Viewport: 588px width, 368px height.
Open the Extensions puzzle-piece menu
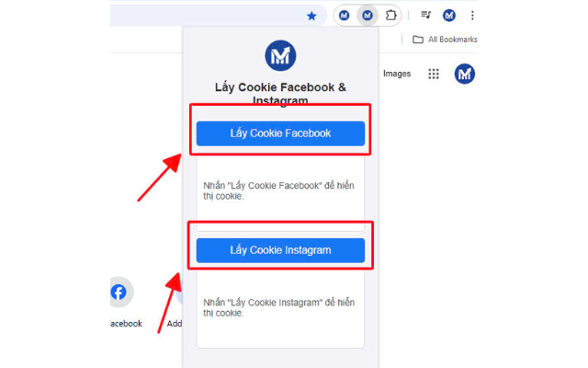point(390,16)
